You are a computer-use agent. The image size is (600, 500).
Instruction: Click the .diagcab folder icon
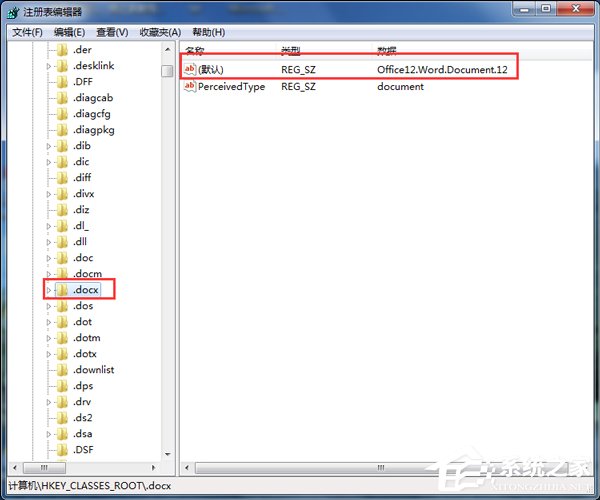62,98
